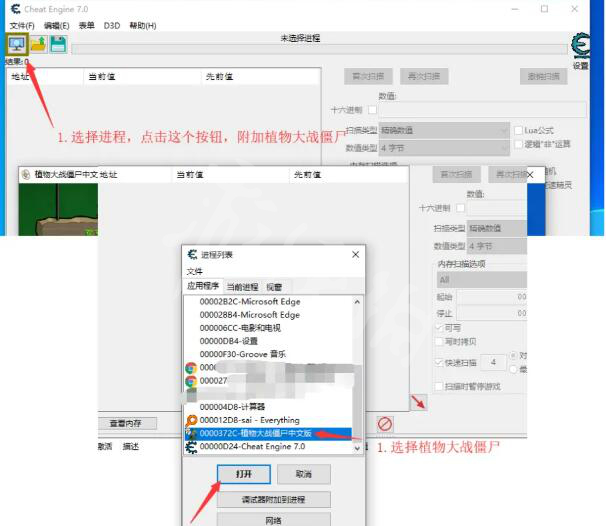Toggle the 十六进制 checkbox in the Cheat Engine 7.0 titled window

(x=372, y=110)
